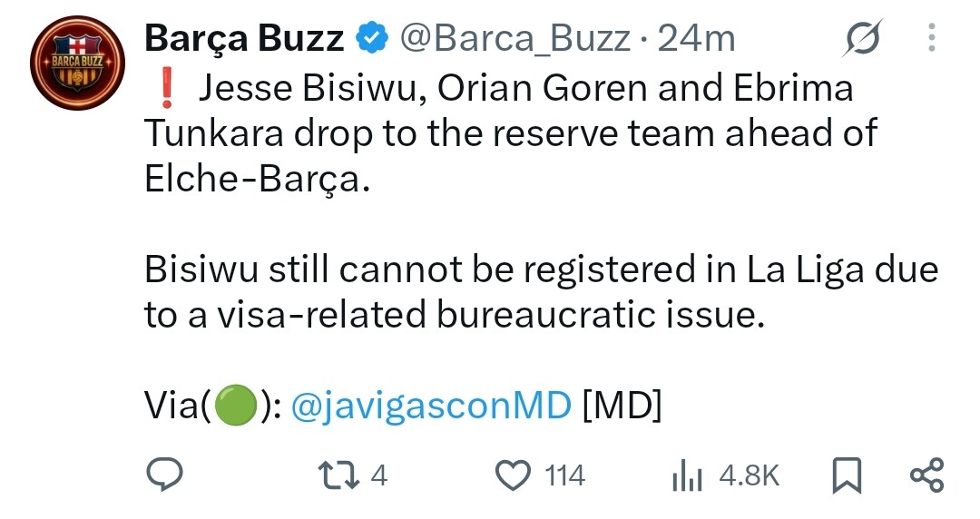Image resolution: width=980 pixels, height=519 pixels.
Task: Click the paragraph about the La Liga visa issue
Action: coord(541,292)
